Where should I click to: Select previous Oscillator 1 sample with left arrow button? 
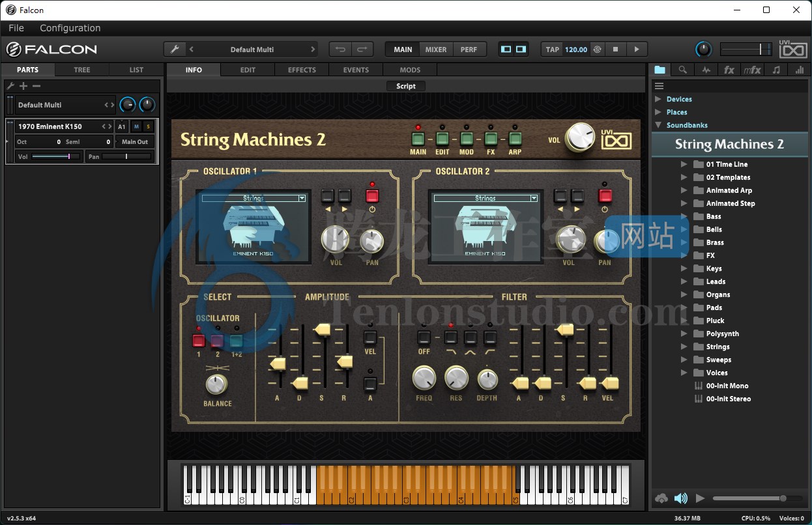(x=328, y=195)
